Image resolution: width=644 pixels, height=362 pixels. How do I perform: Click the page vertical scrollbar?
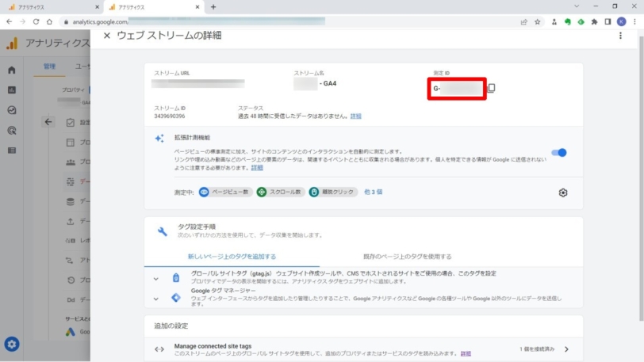coord(641,178)
